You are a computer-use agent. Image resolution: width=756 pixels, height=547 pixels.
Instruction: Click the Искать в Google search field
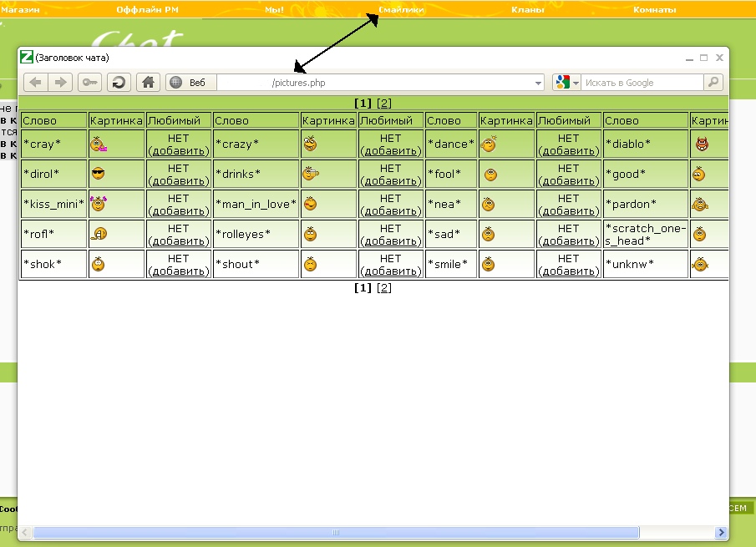click(641, 83)
